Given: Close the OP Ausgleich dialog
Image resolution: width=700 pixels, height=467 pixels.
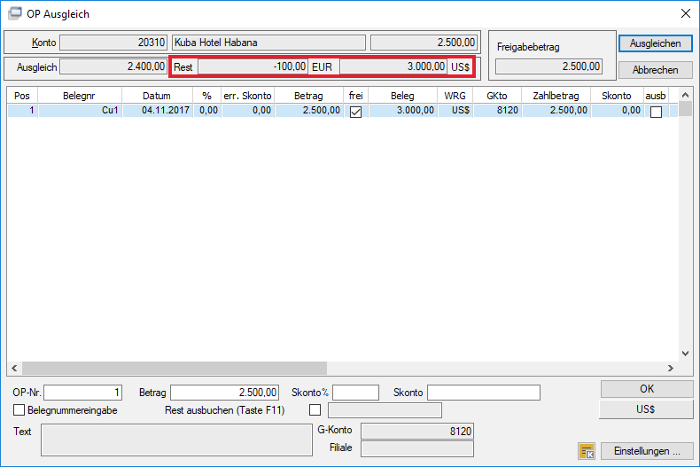Looking at the screenshot, I should tap(685, 13).
